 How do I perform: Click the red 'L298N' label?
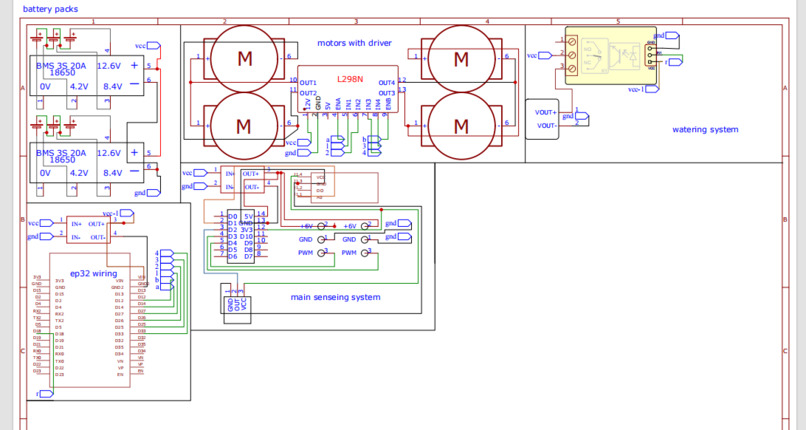point(350,79)
